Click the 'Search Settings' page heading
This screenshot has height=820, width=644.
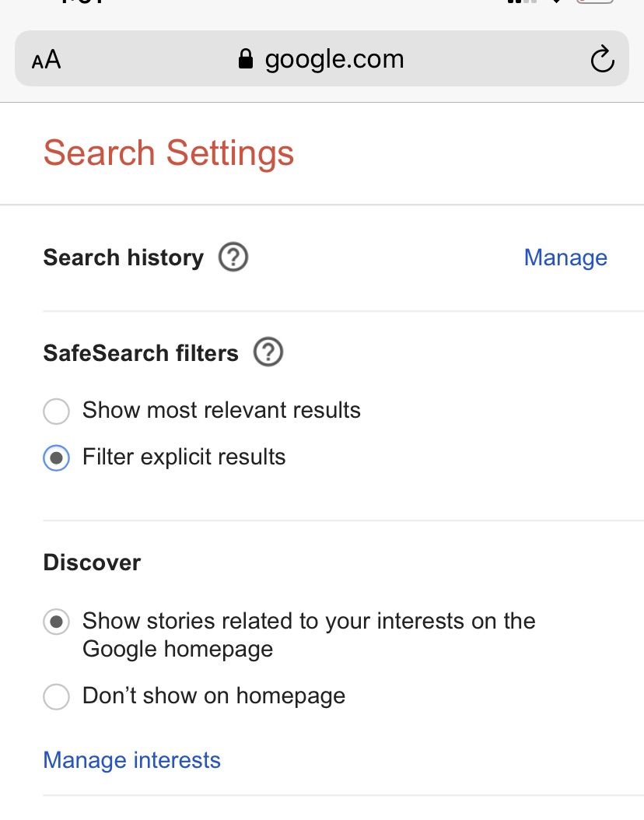click(x=168, y=152)
